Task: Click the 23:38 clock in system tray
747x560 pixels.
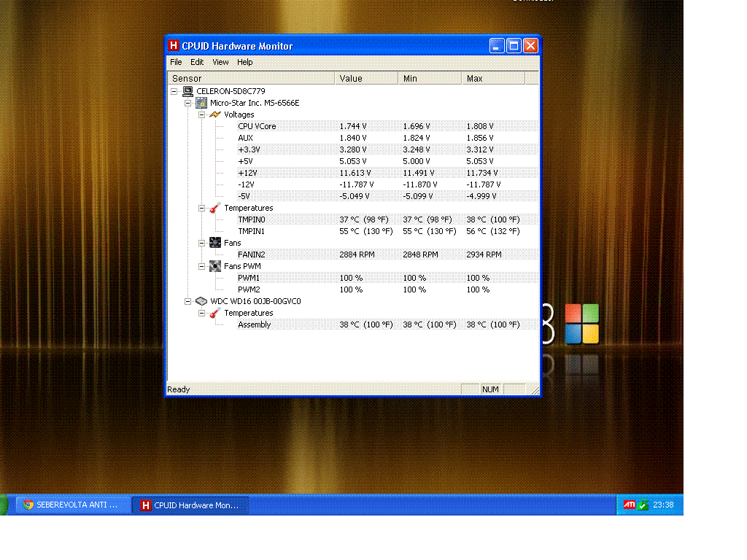Action: [663, 505]
